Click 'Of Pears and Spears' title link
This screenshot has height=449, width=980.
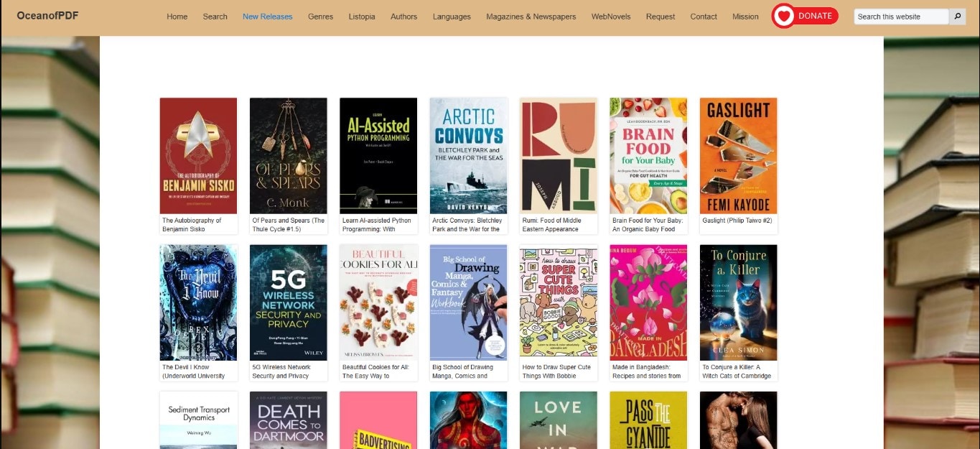pyautogui.click(x=288, y=225)
